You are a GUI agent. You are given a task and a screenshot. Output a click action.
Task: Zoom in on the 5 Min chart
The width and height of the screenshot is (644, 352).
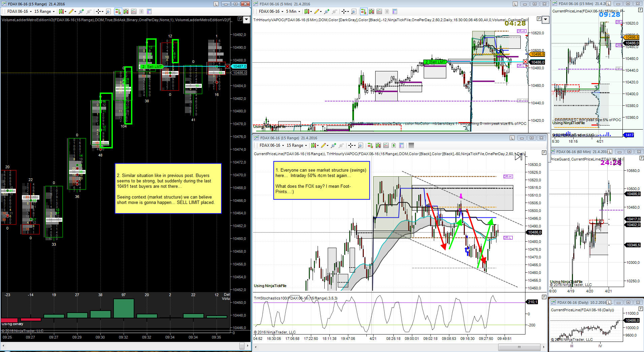tap(326, 11)
